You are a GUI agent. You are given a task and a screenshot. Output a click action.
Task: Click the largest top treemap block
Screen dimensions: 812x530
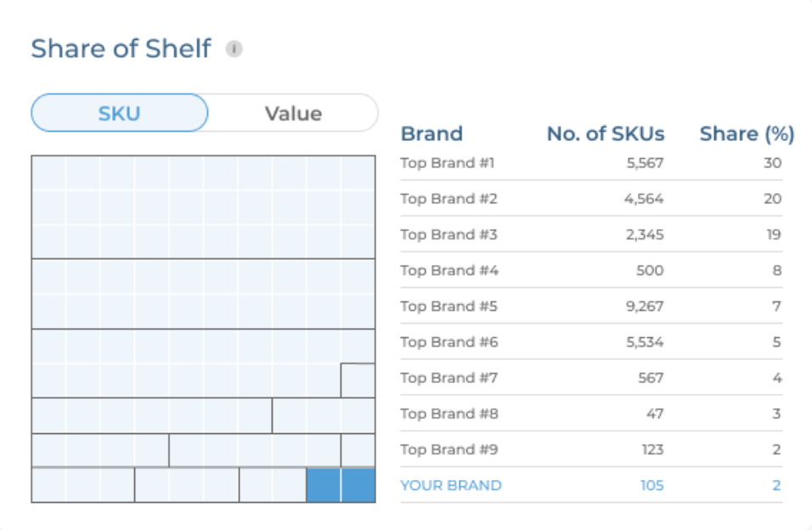click(203, 206)
